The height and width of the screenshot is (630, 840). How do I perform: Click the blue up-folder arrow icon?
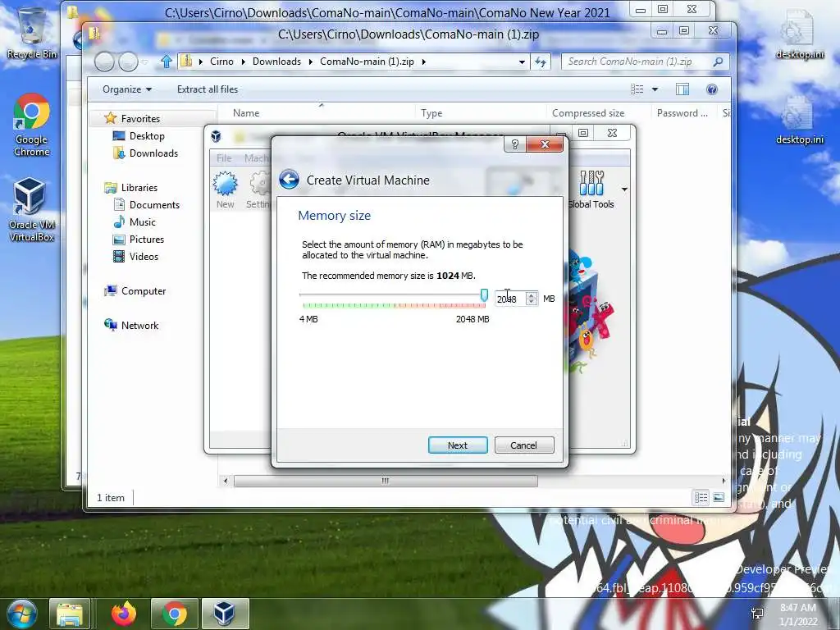tap(167, 62)
